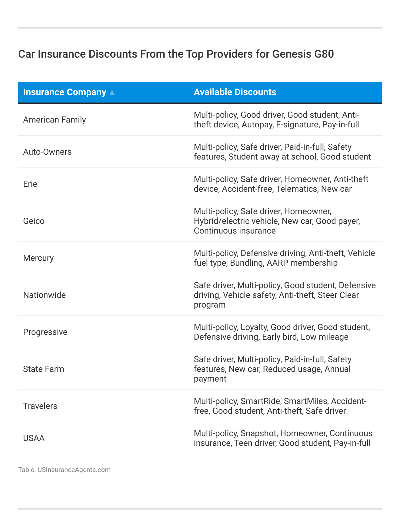This screenshot has height=532, width=400.
Task: Select the Geico row label
Action: pos(34,221)
